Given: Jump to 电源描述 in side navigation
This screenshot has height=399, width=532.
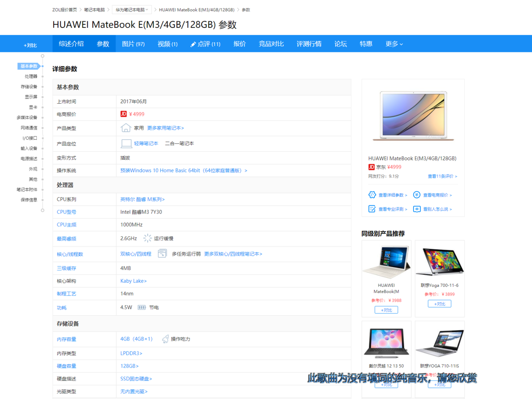Looking at the screenshot, I should [29, 159].
